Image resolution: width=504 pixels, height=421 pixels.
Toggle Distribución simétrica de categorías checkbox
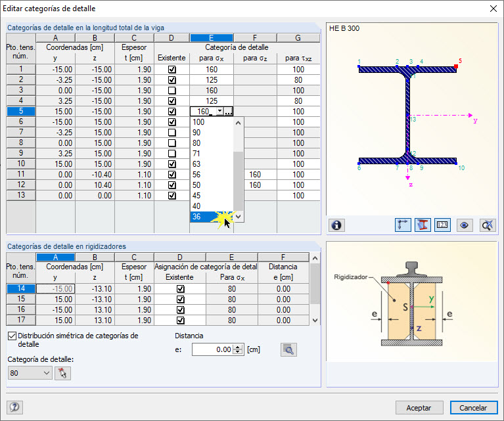point(12,336)
